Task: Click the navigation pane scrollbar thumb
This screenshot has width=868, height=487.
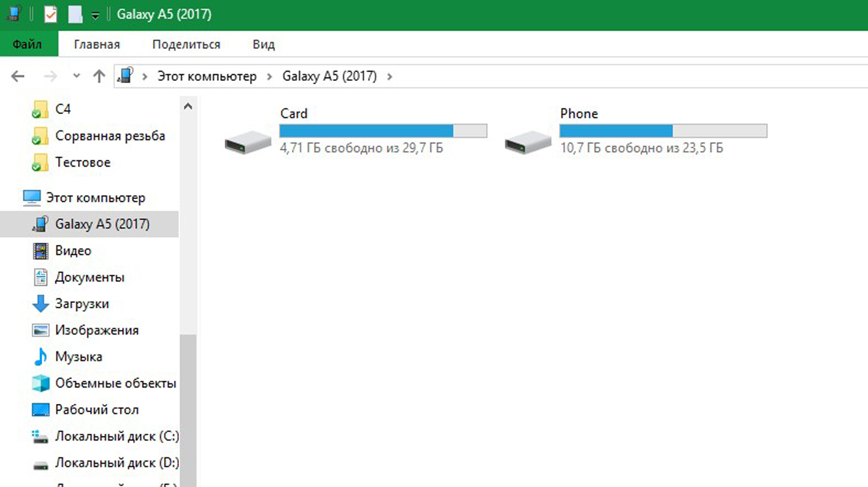Action: 188,410
